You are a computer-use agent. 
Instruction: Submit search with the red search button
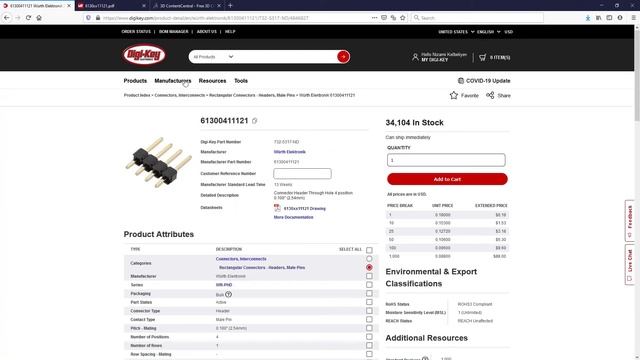(x=343, y=57)
